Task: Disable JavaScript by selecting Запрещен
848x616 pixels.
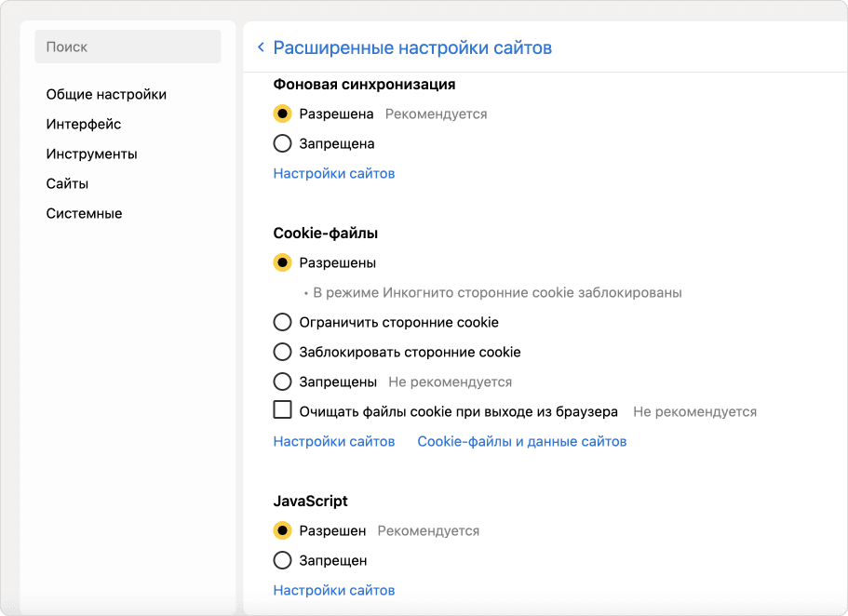Action: (x=282, y=560)
